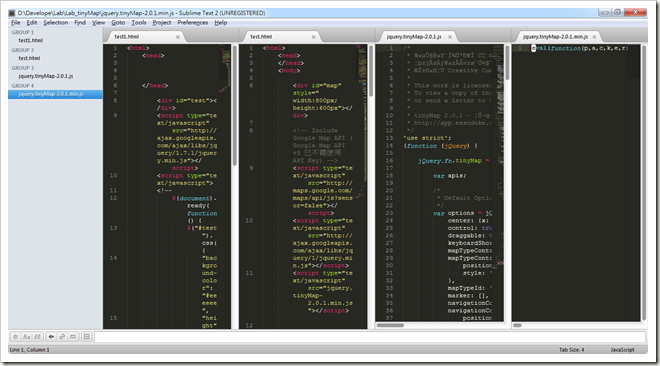This screenshot has width=660, height=366.
Task: Open the JavaScript syntax selector in status bar
Action: 622,350
